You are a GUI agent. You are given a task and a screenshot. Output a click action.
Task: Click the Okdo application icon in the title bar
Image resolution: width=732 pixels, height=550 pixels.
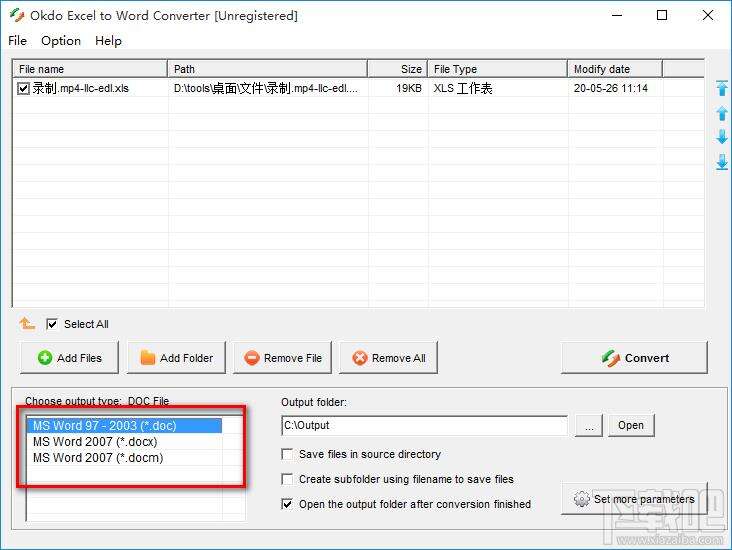pyautogui.click(x=17, y=15)
